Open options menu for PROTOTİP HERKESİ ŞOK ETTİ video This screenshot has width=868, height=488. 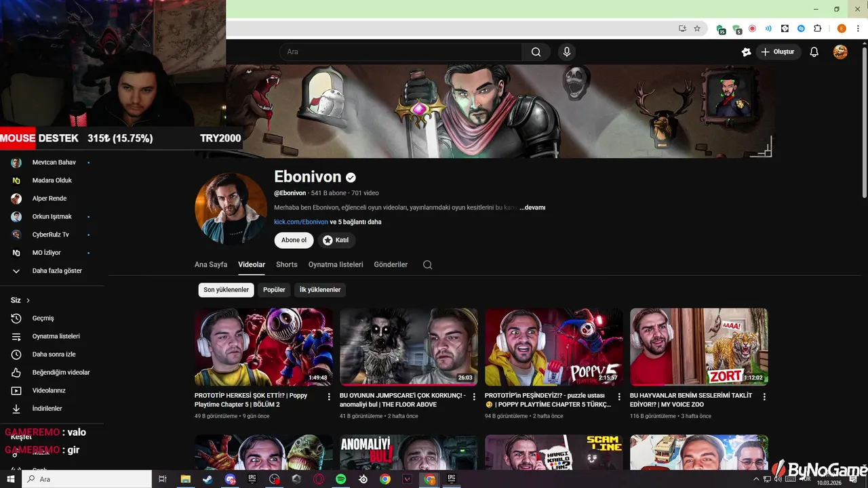(329, 396)
